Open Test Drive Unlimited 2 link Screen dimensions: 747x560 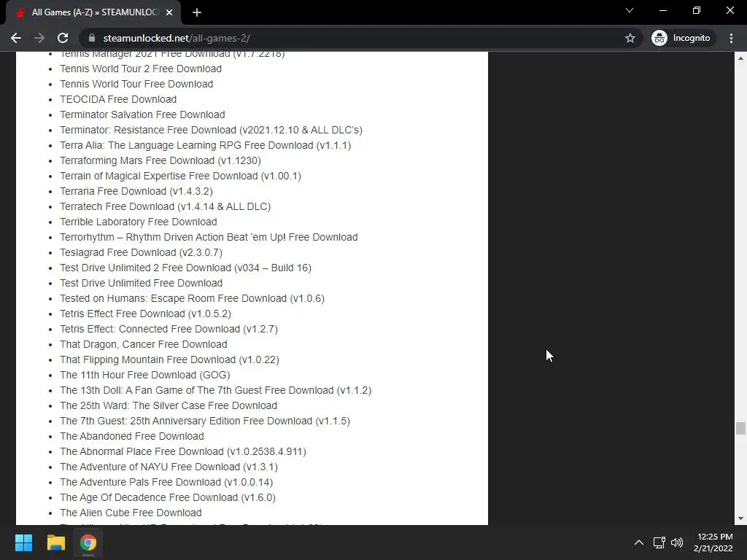pos(185,268)
